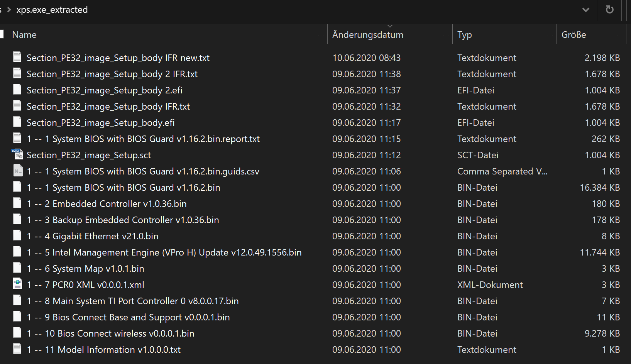Select 9 Bios Connect Base and Support file
Screen dimensions: 631x364
coord(128,317)
